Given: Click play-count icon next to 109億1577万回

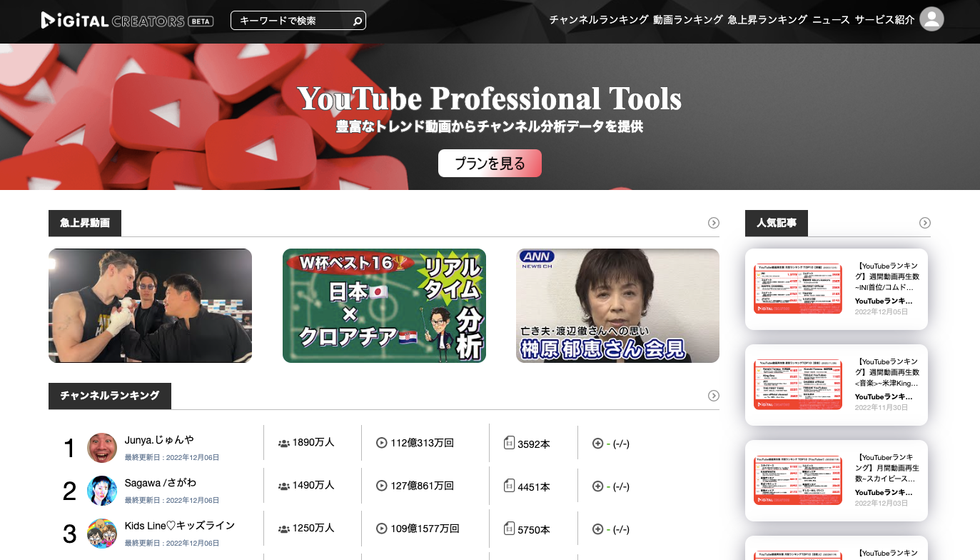Looking at the screenshot, I should [381, 529].
